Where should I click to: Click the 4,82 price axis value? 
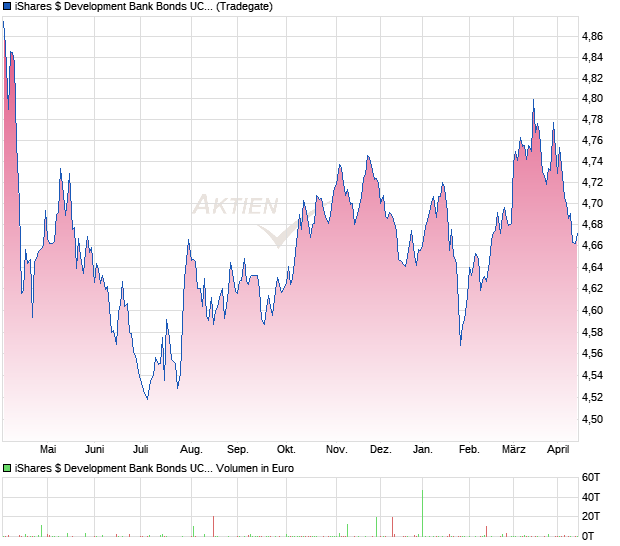592,79
